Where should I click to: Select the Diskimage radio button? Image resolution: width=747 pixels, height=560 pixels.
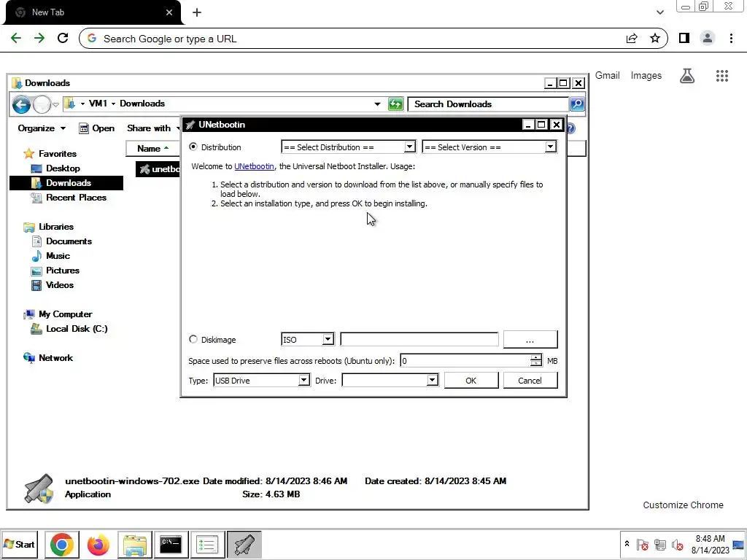click(193, 340)
